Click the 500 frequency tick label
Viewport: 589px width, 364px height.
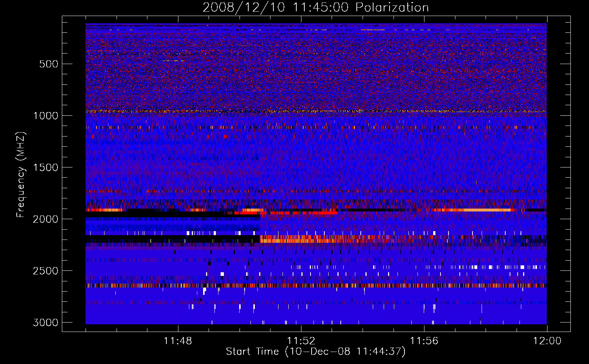click(x=48, y=64)
